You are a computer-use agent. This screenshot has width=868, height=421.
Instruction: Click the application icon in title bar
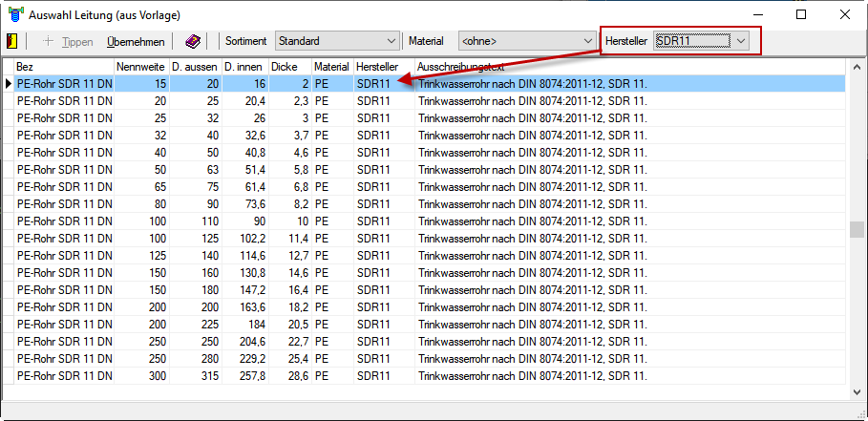(13, 15)
